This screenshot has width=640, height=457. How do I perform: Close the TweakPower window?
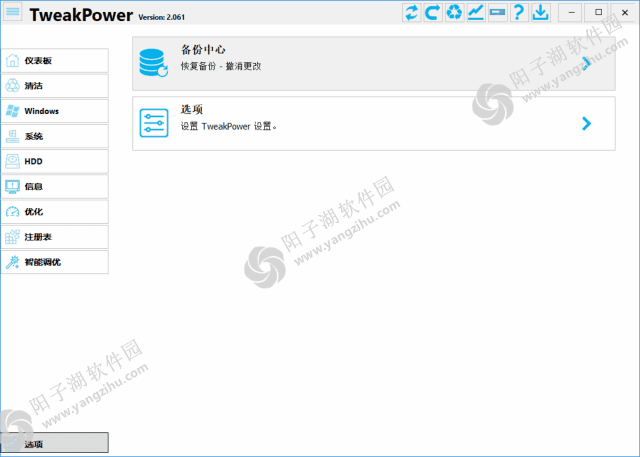(625, 12)
